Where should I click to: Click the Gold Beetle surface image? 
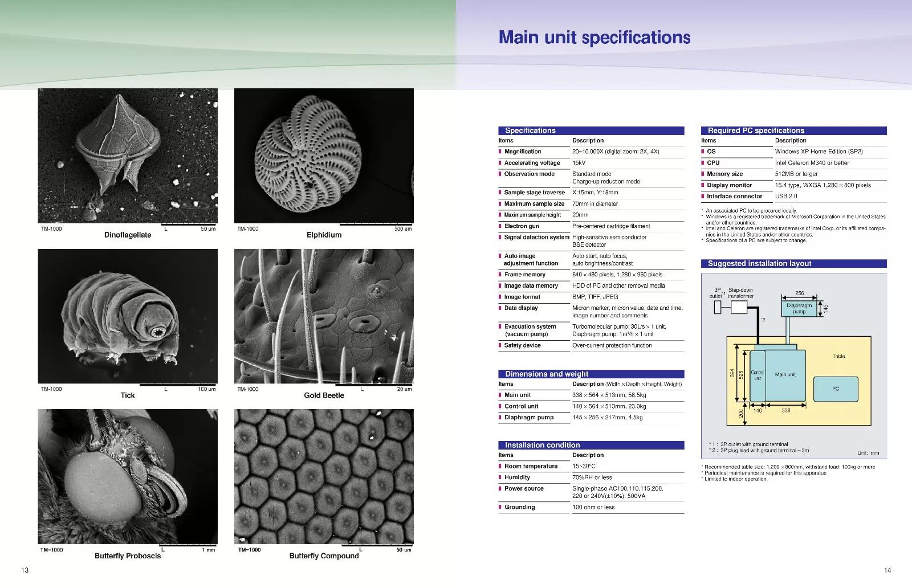pos(324,316)
